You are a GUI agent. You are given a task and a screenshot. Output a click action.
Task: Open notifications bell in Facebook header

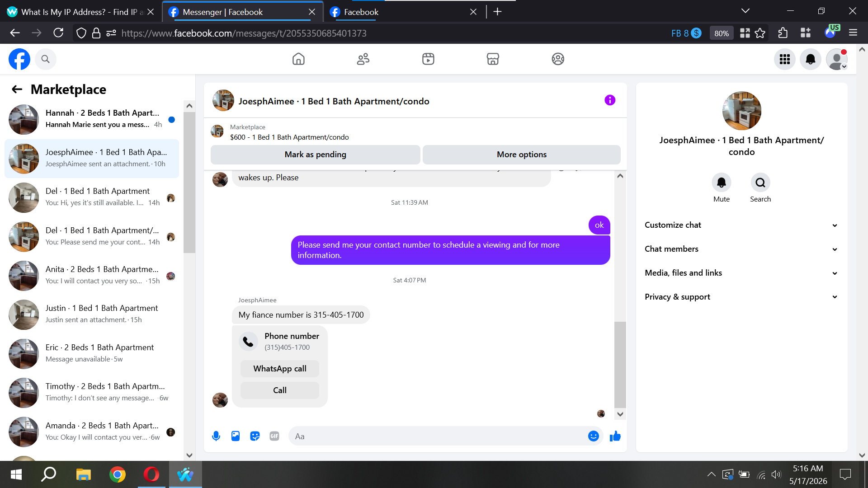(811, 59)
